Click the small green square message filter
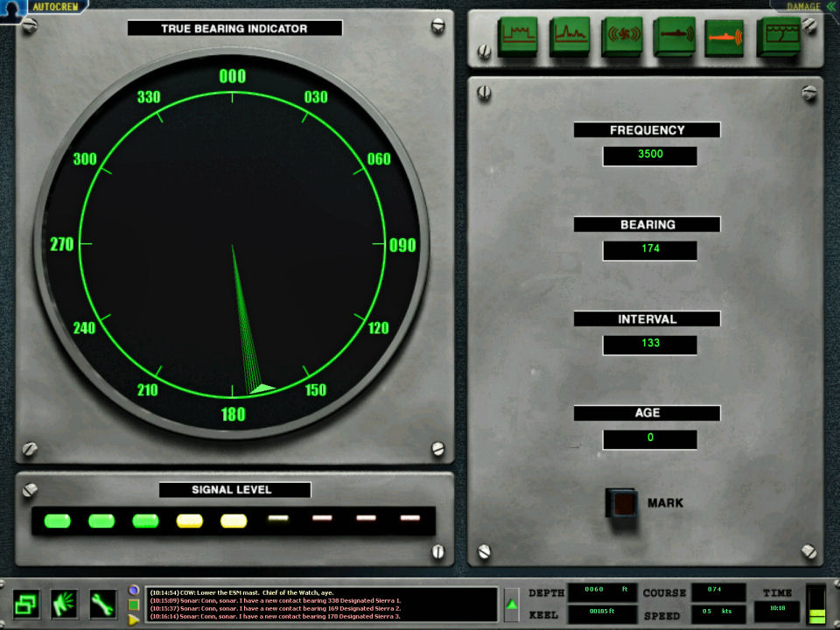The height and width of the screenshot is (630, 840). coord(134,605)
